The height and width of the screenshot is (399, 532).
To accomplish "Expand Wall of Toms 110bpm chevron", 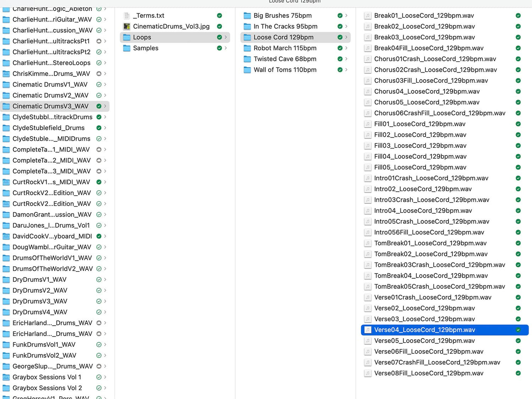I will (x=346, y=70).
